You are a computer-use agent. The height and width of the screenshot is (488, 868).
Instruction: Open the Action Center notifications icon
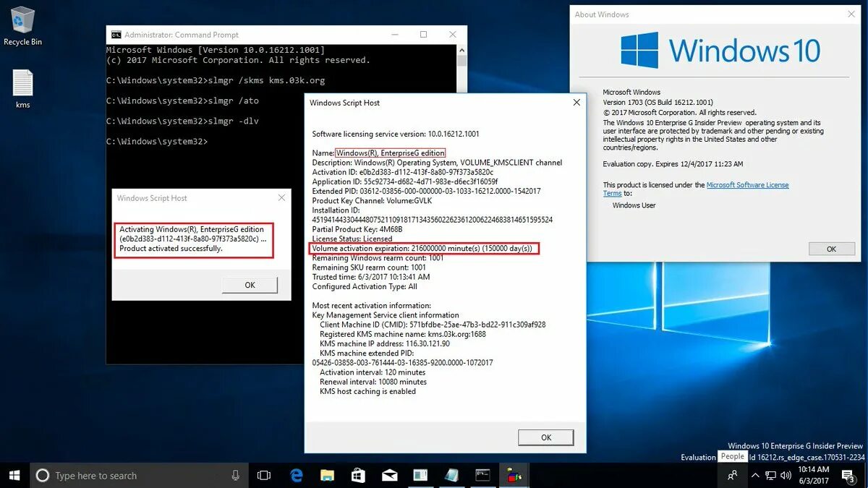point(850,475)
